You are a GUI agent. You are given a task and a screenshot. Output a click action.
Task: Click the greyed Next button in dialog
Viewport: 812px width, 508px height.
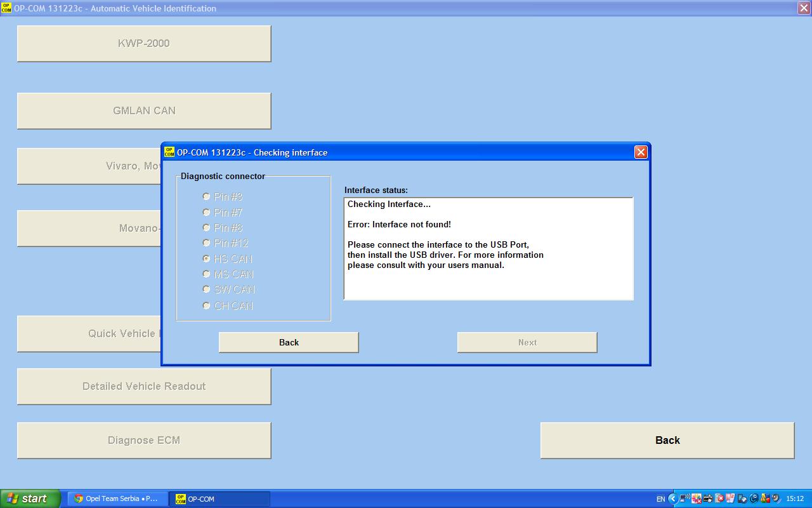coord(527,342)
